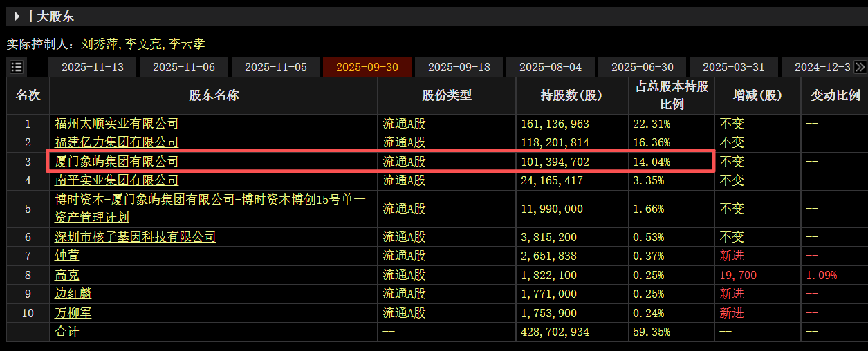
Task: Switch to the 2025-11-06 date tab
Action: pos(184,67)
